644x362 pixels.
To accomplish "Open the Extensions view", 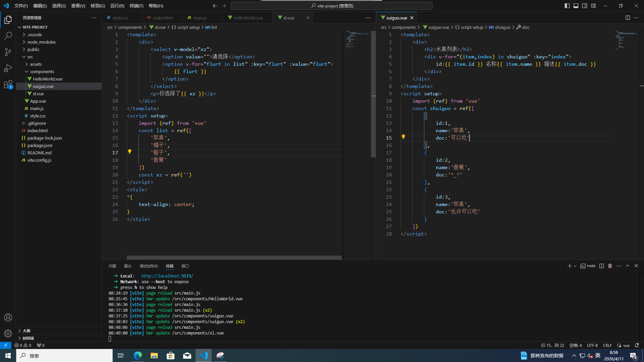I will pos(8,85).
